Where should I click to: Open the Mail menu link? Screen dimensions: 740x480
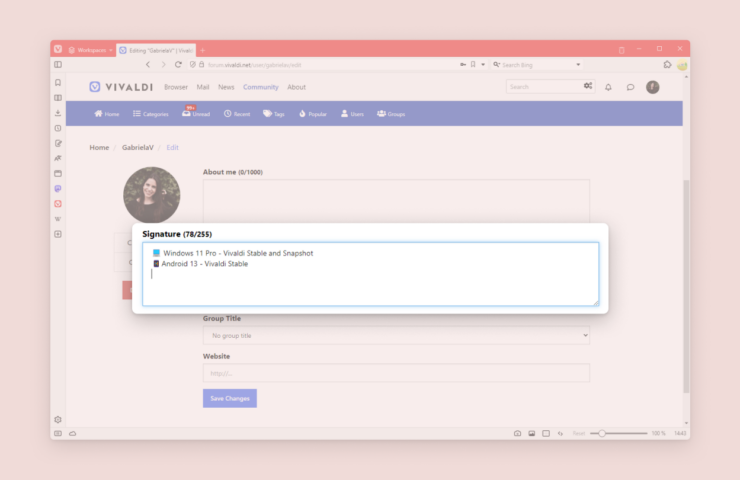pyautogui.click(x=202, y=87)
